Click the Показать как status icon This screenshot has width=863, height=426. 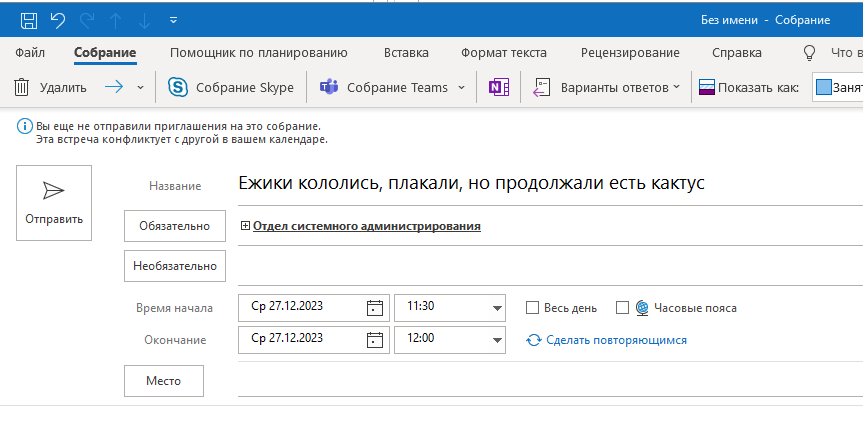(707, 88)
